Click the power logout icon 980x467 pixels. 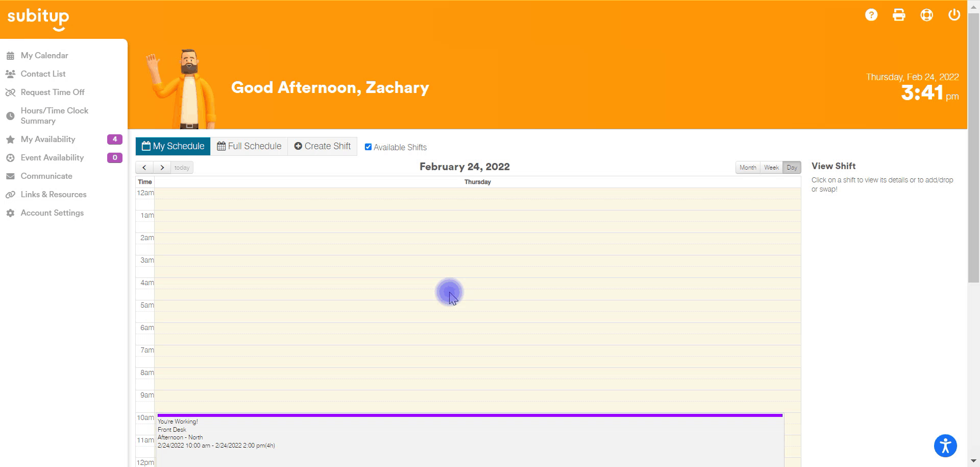tap(954, 15)
